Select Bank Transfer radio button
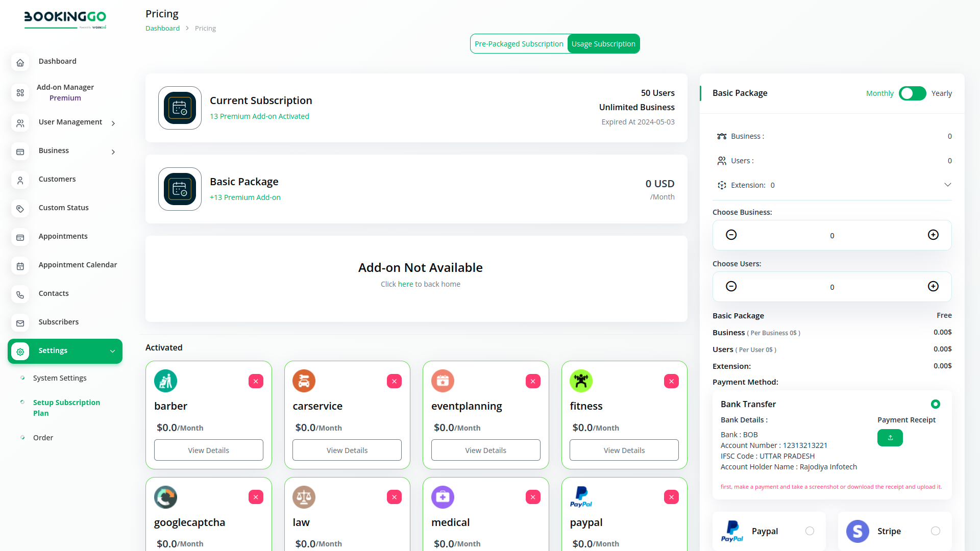This screenshot has height=551, width=980. (x=935, y=404)
